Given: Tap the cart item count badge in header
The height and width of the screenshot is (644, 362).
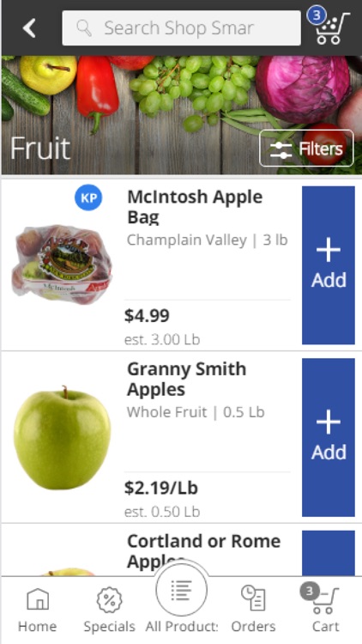Looking at the screenshot, I should pyautogui.click(x=316, y=16).
